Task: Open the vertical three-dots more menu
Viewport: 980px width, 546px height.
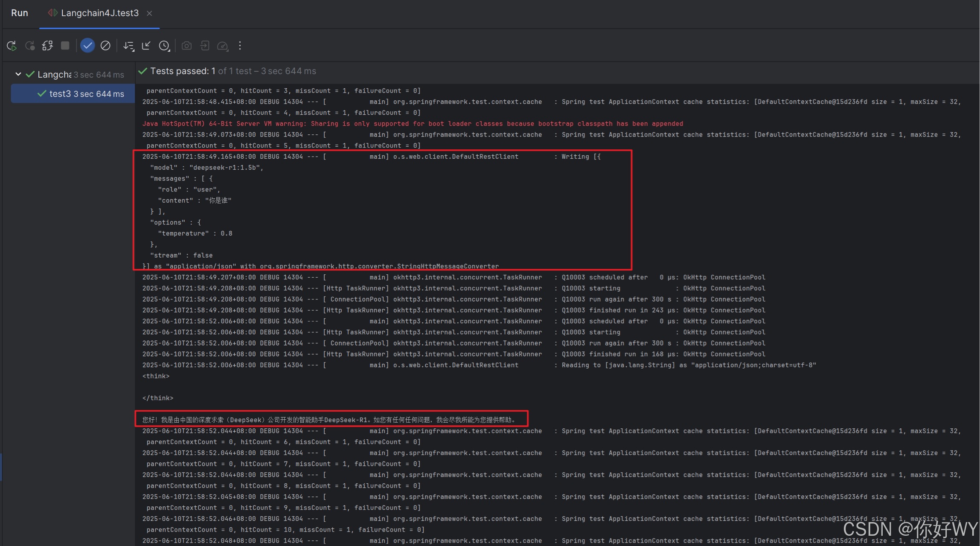Action: [x=240, y=46]
